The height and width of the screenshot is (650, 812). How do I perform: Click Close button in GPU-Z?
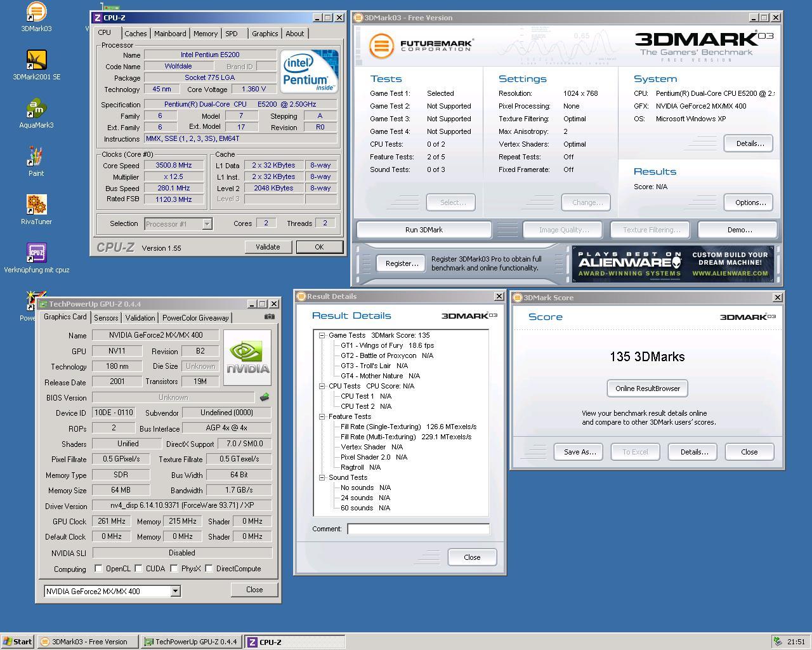click(254, 590)
